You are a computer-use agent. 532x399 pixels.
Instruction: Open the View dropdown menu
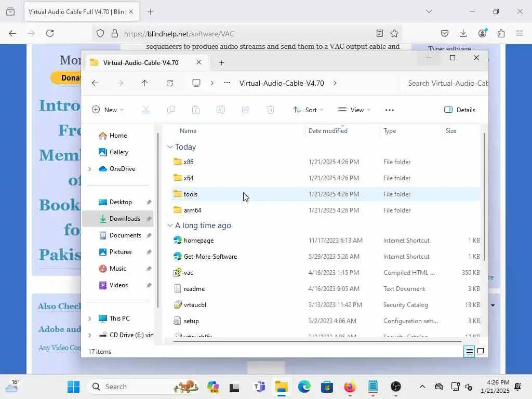click(x=354, y=110)
